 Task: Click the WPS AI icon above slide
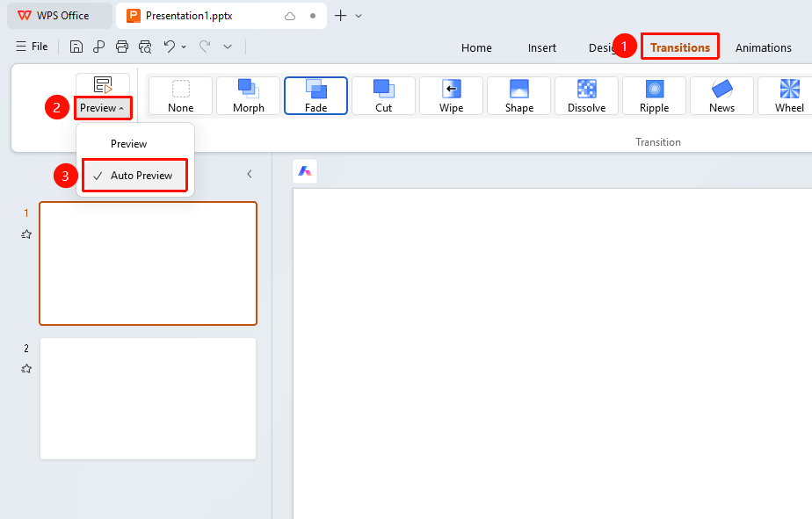(304, 170)
